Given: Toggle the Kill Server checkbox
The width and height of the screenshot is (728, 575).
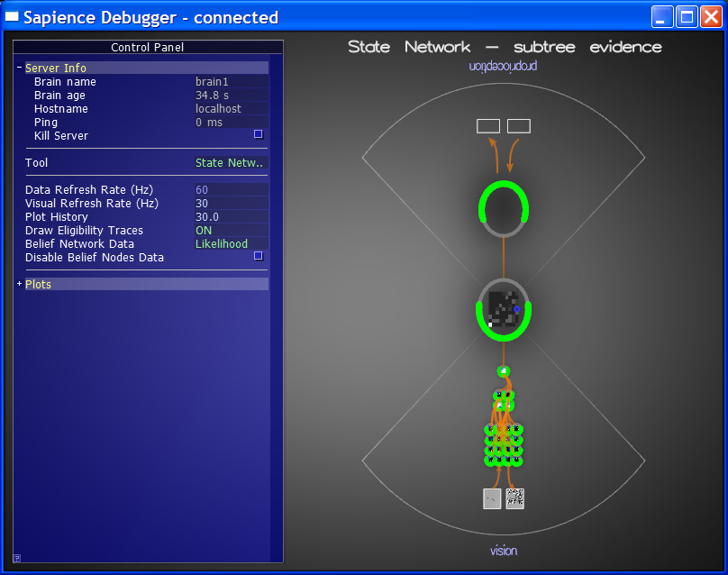Looking at the screenshot, I should point(259,134).
